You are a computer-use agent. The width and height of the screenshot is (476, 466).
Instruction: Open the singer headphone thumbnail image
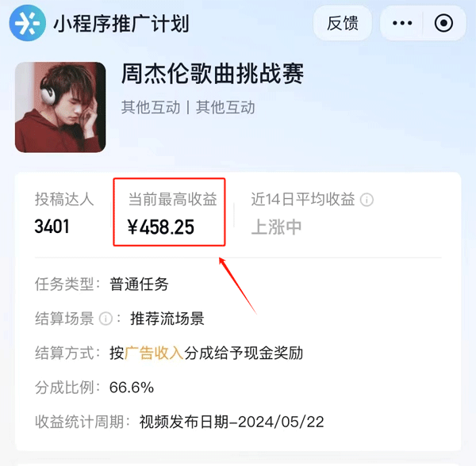[x=60, y=107]
